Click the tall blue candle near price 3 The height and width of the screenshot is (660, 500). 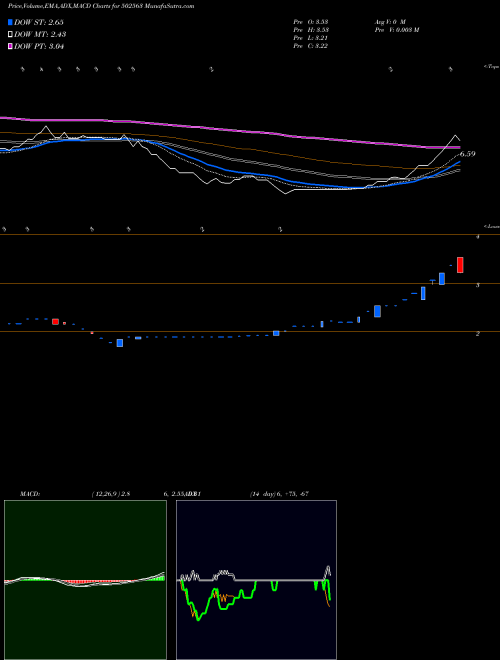point(442,279)
